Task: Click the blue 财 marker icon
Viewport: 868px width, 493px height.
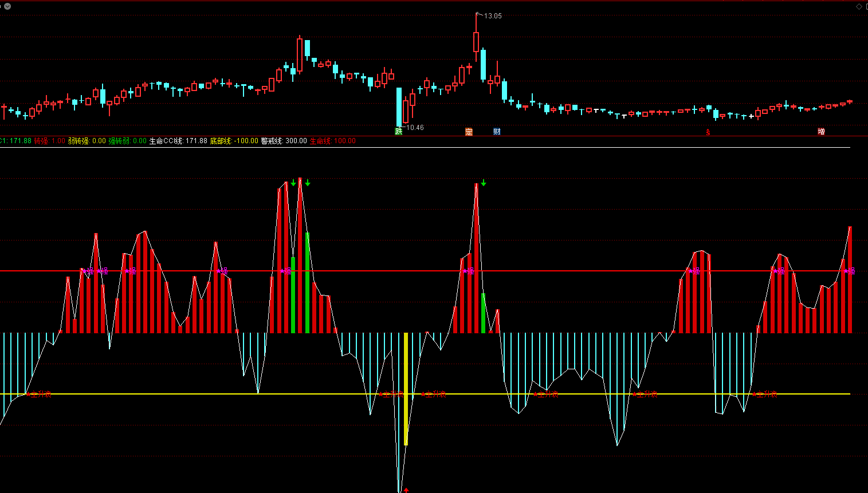Action: tap(497, 132)
